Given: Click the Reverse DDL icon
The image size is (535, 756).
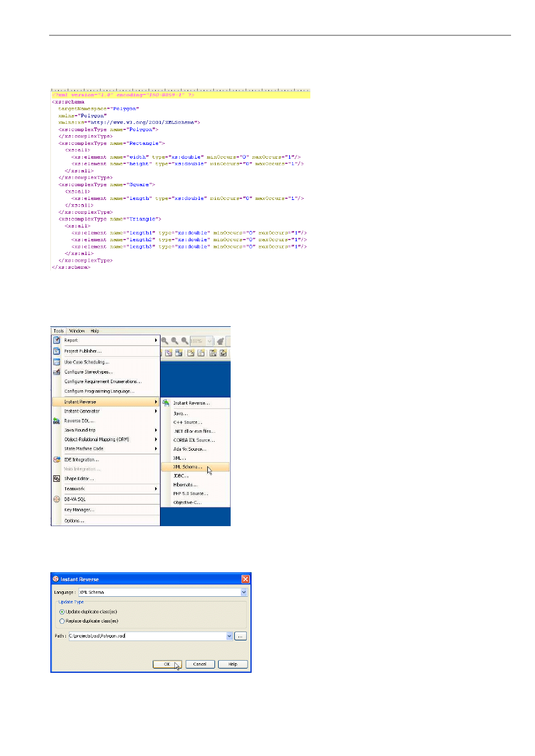Looking at the screenshot, I should [x=56, y=421].
